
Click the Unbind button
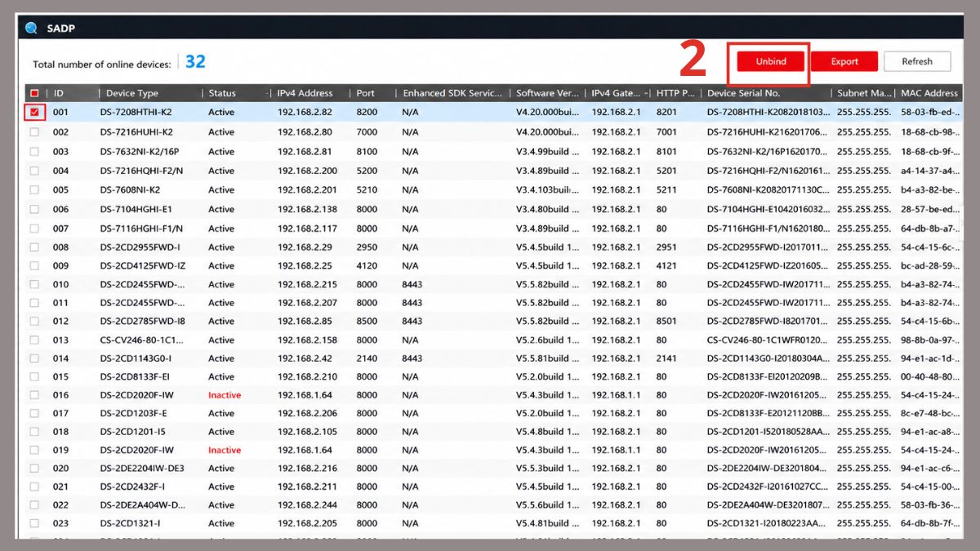click(771, 61)
